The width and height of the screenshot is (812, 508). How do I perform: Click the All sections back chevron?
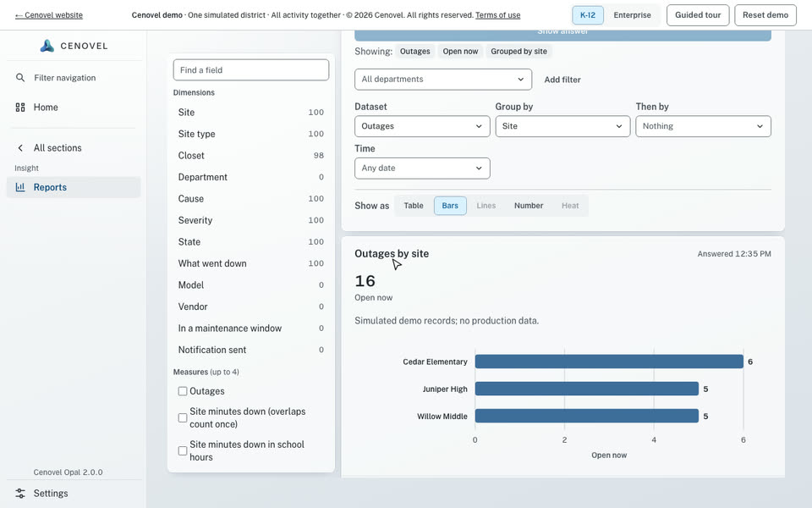(20, 147)
